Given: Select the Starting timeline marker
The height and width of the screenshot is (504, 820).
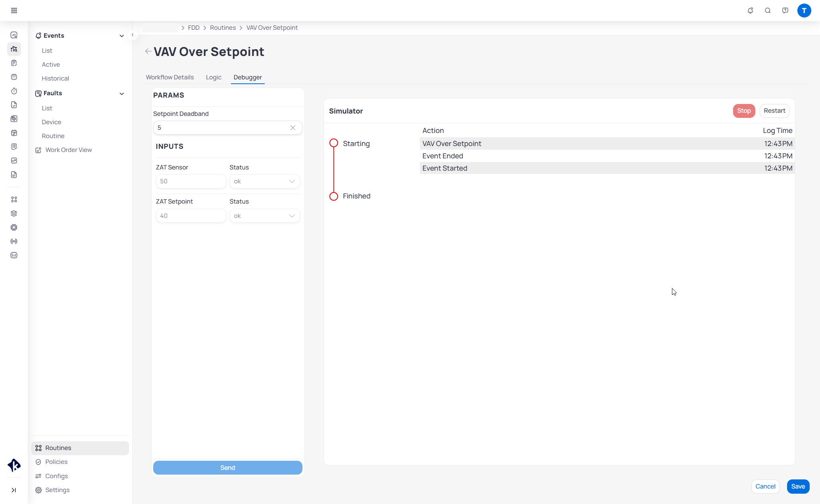Looking at the screenshot, I should [334, 143].
